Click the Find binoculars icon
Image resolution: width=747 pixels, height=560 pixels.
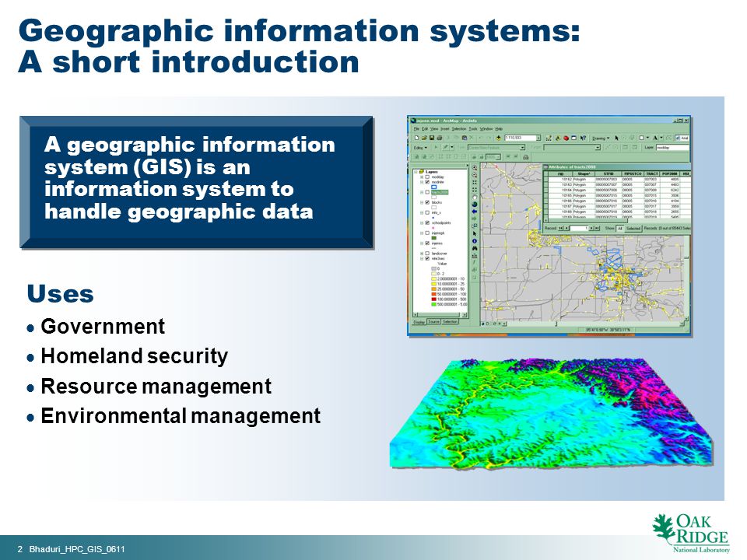[475, 248]
